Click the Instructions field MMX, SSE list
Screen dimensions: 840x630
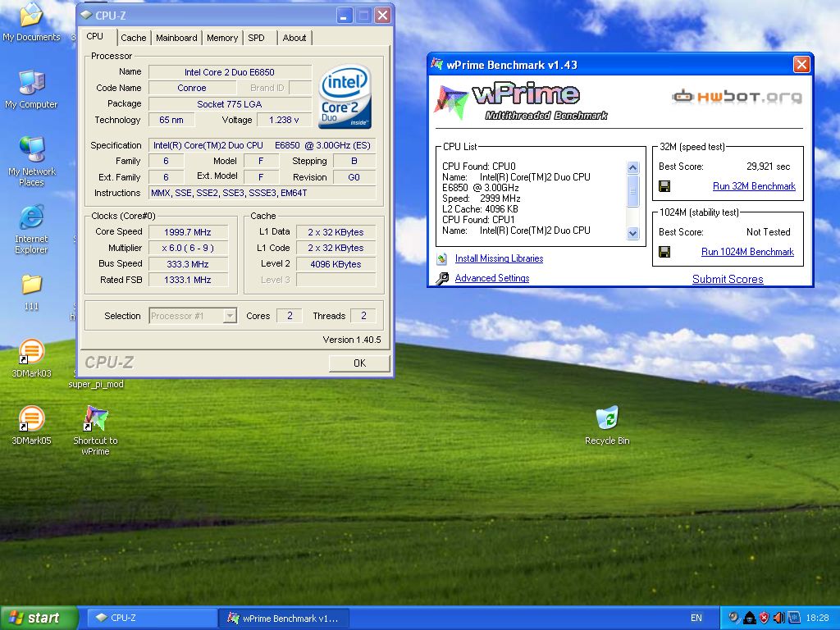[262, 193]
